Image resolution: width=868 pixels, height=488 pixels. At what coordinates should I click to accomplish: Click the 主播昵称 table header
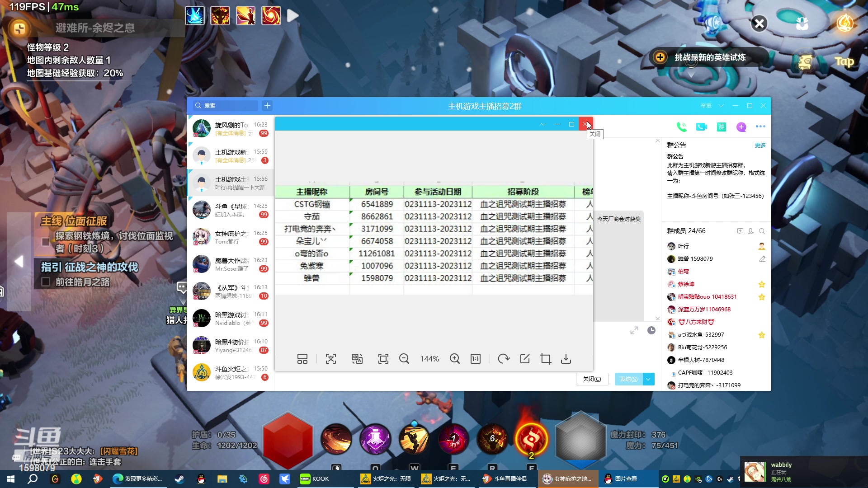pyautogui.click(x=312, y=192)
